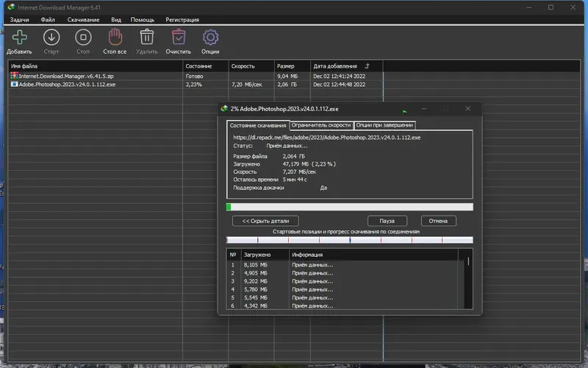Click the Стоп square icon

[83, 37]
